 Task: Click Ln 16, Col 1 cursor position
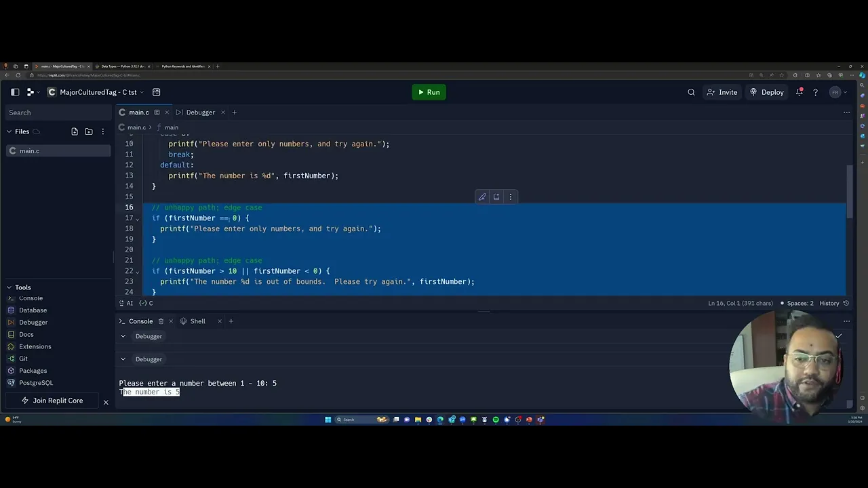tap(740, 303)
